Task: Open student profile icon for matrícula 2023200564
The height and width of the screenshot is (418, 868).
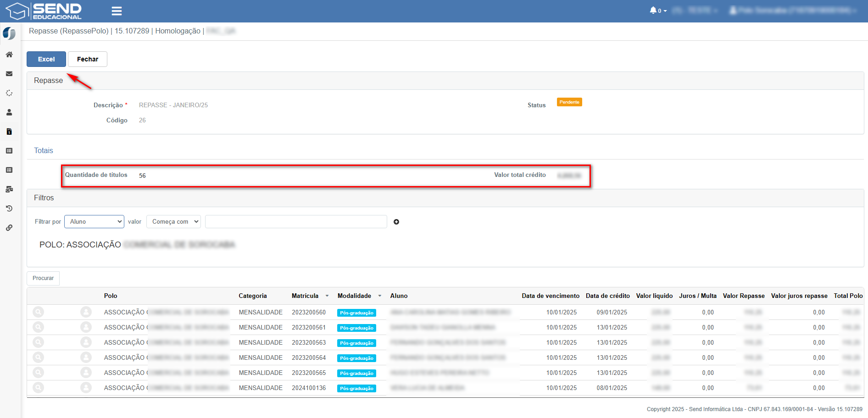Action: point(86,357)
